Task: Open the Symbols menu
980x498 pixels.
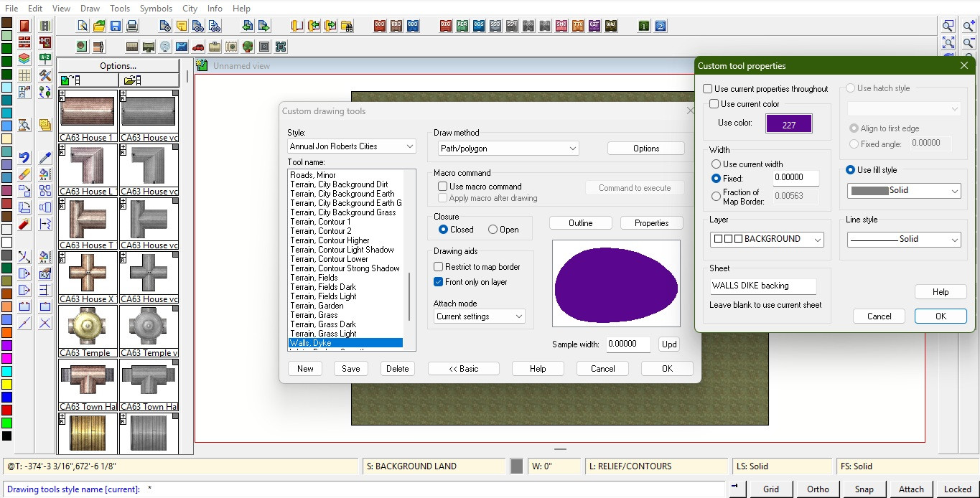Action: click(156, 9)
